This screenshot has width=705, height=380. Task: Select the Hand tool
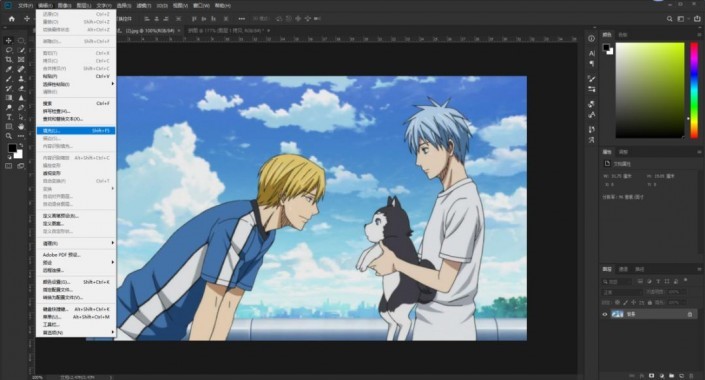tap(21, 126)
